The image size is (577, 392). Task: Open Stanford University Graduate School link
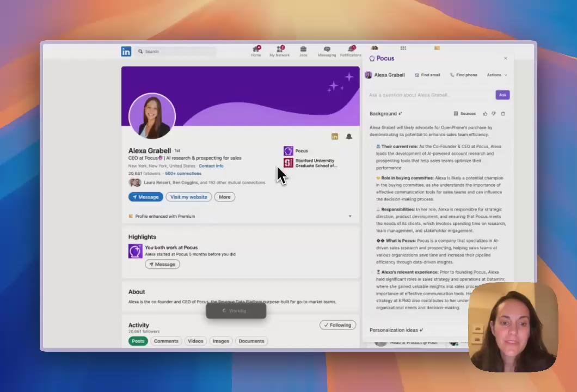(x=310, y=163)
